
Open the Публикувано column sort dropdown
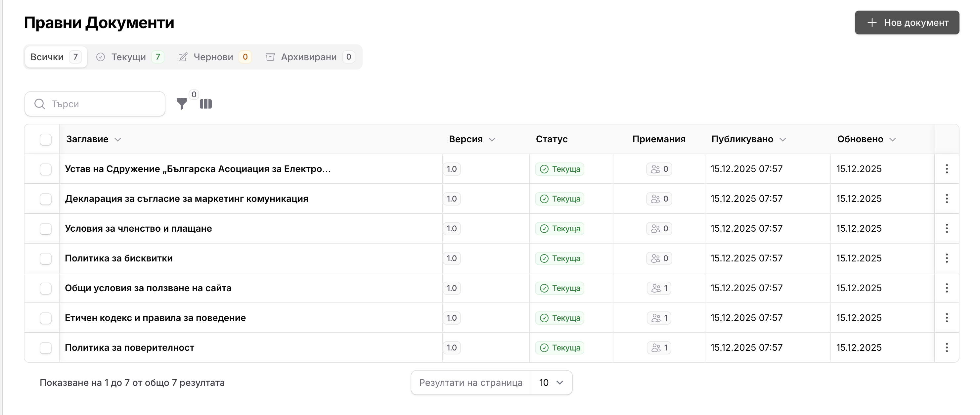[782, 140]
